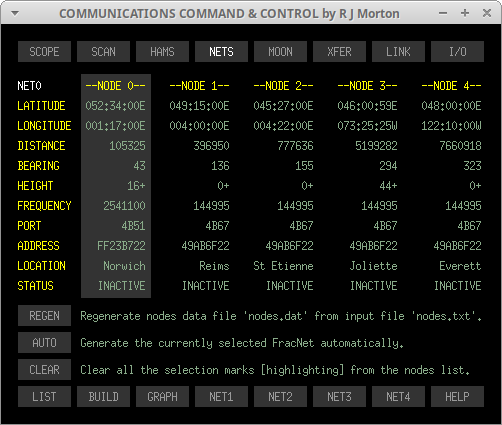Click Node 0 INACTIVE status

click(x=121, y=286)
